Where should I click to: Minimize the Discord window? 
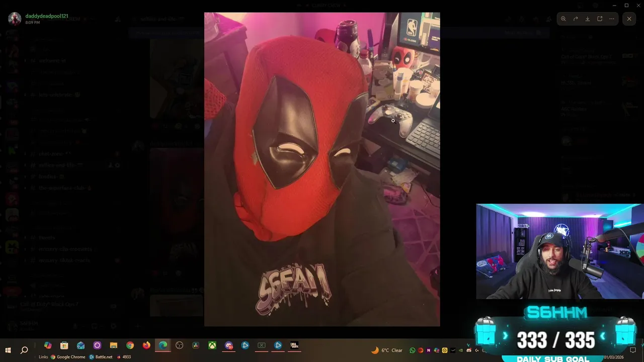coord(614,5)
